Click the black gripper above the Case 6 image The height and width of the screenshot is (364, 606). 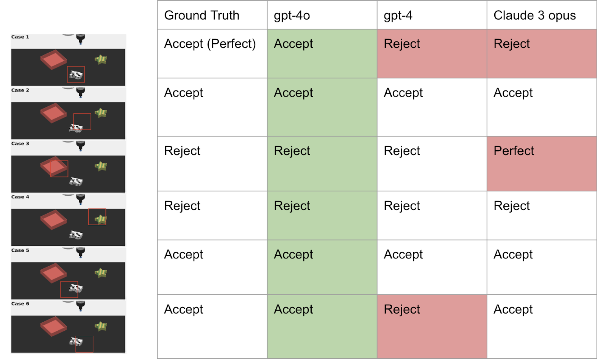pyautogui.click(x=81, y=305)
